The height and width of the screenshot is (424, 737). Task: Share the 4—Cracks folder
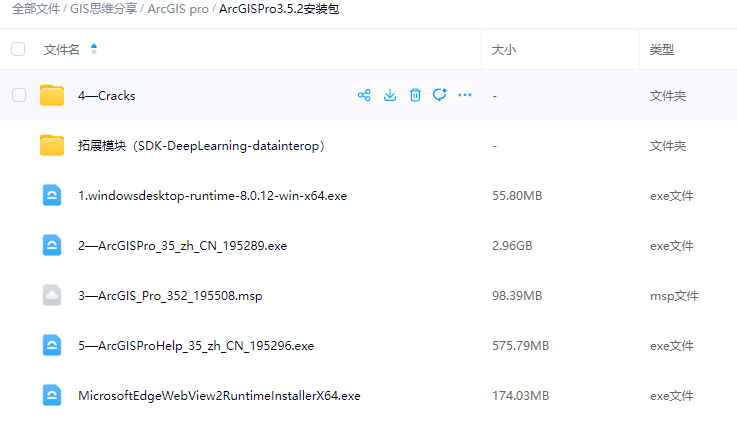pyautogui.click(x=364, y=95)
